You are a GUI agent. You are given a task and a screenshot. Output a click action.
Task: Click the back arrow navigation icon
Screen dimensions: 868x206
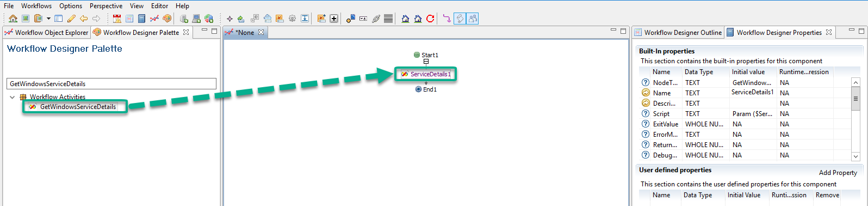click(x=84, y=19)
